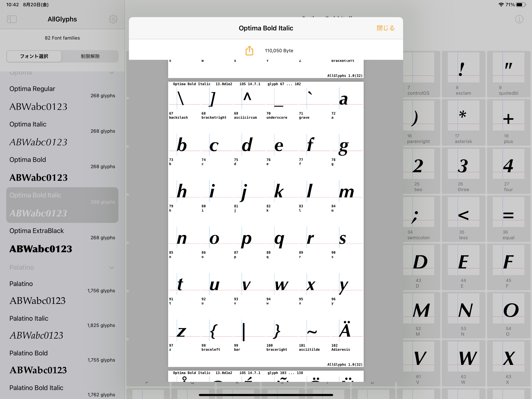Tap glyph 101 asciitilde in preview
Image resolution: width=532 pixels, height=399 pixels.
coord(314,336)
